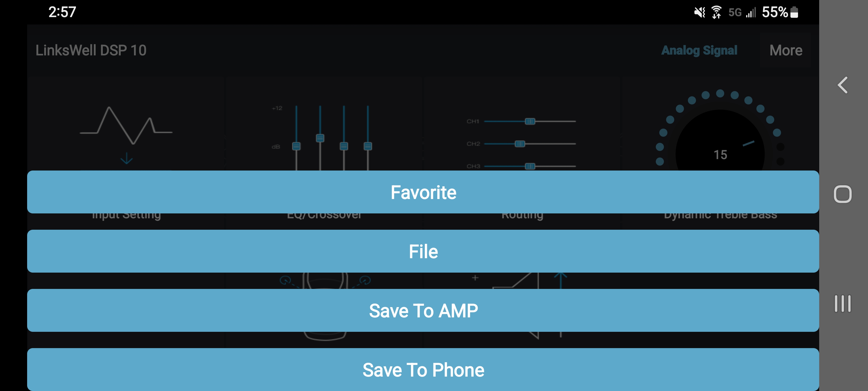Viewport: 868px width, 391px height.
Task: Switch the Analog Signal input source
Action: click(699, 51)
